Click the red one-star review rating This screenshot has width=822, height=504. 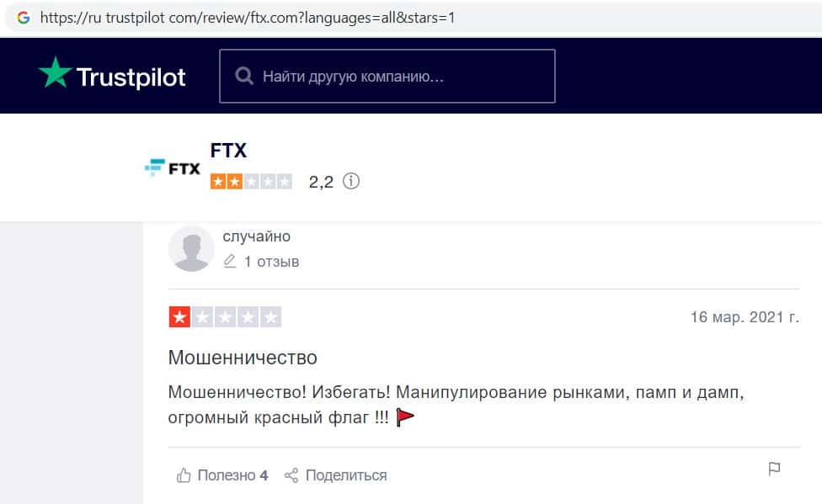pos(225,317)
